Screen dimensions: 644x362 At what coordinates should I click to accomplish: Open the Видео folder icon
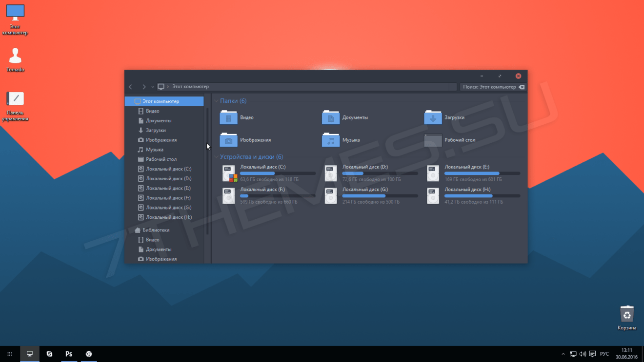tap(228, 117)
